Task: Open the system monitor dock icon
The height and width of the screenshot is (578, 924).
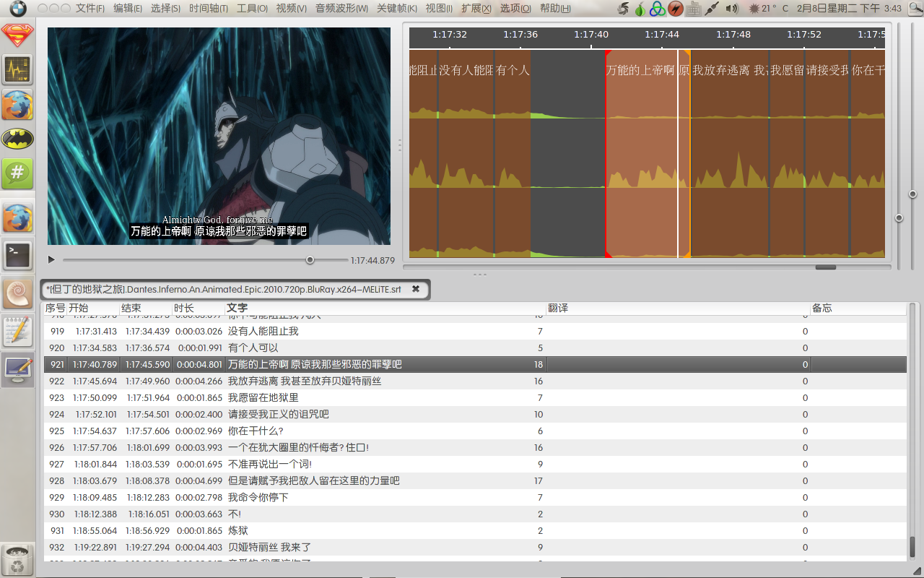Action: coord(17,69)
